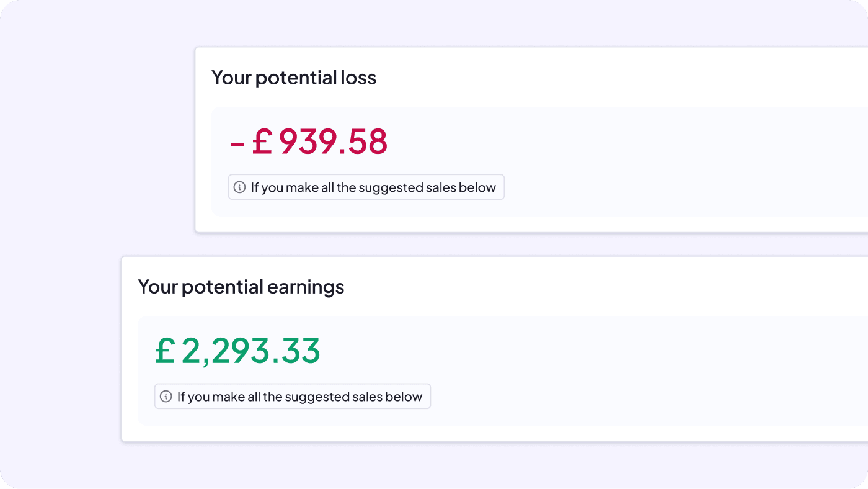Click the suggested sales note in loss card
Image resolution: width=868 pixels, height=489 pixels.
[x=375, y=187]
